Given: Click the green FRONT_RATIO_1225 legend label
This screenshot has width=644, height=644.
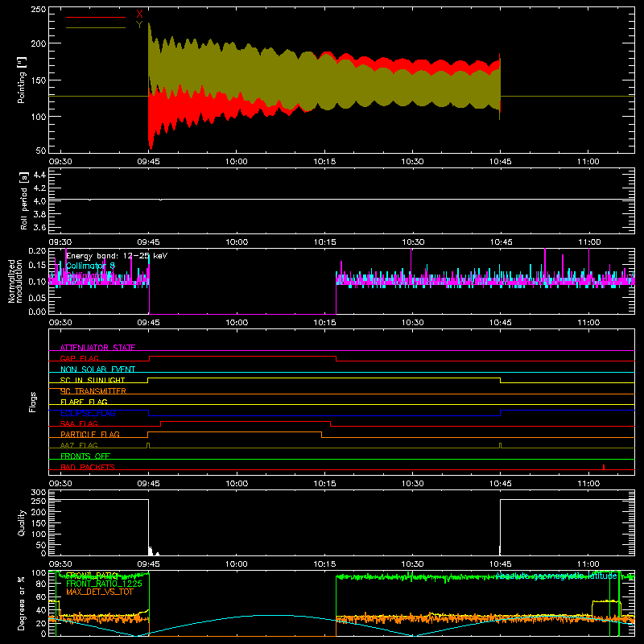Looking at the screenshot, I should [104, 584].
